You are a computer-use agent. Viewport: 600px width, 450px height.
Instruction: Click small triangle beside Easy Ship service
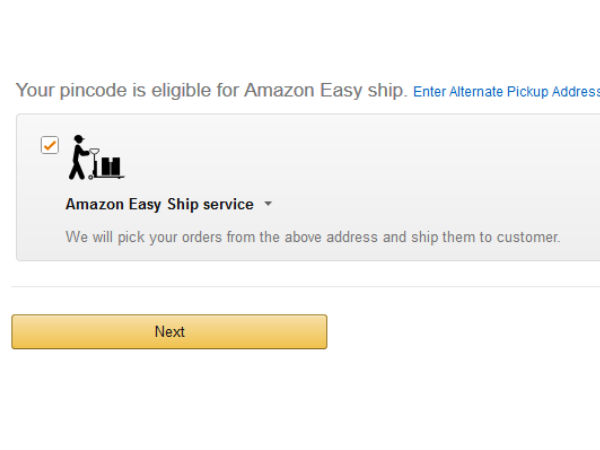268,205
